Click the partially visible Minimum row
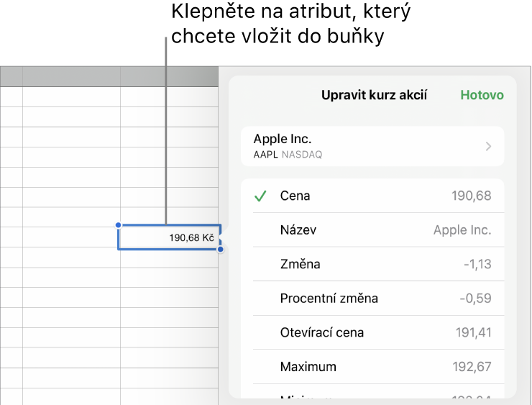Viewport: 532px width, 405px height. click(372, 393)
